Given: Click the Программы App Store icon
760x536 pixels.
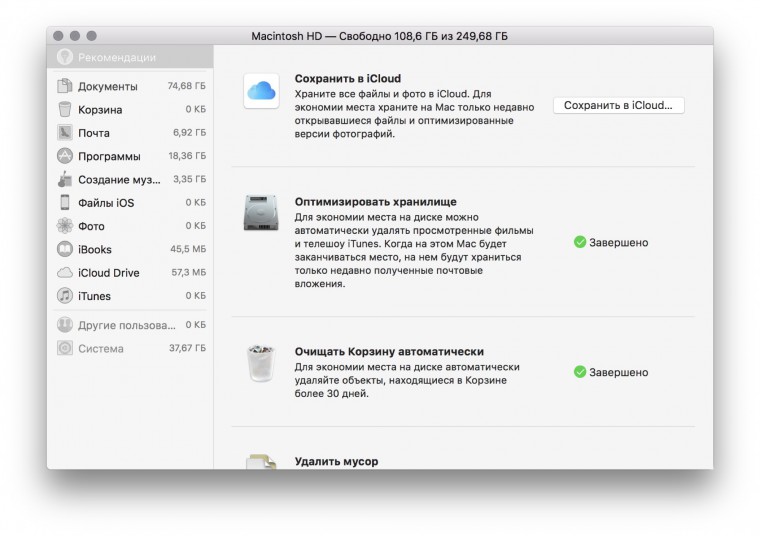Looking at the screenshot, I should (x=64, y=156).
